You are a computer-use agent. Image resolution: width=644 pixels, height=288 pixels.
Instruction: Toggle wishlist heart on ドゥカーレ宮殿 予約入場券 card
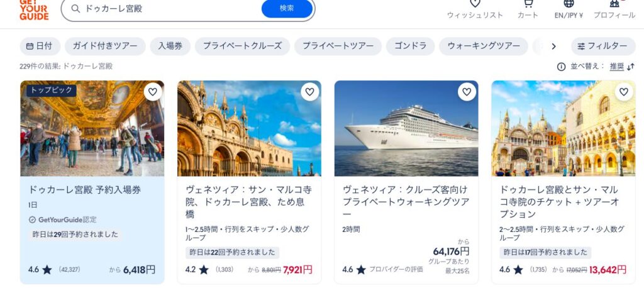coord(153,92)
